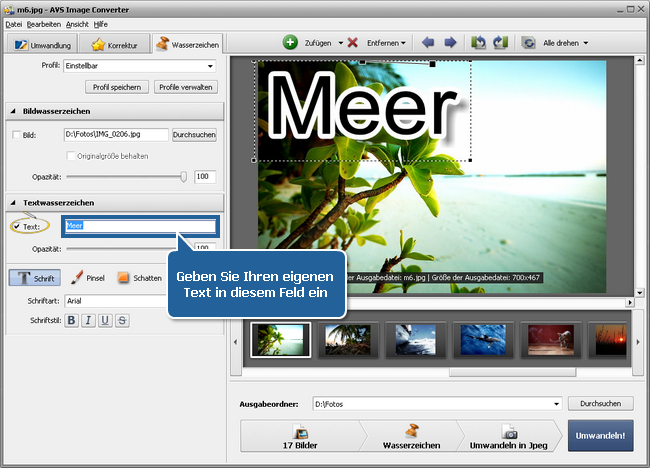
Task: Click Profile verwalten button
Action: pos(186,87)
